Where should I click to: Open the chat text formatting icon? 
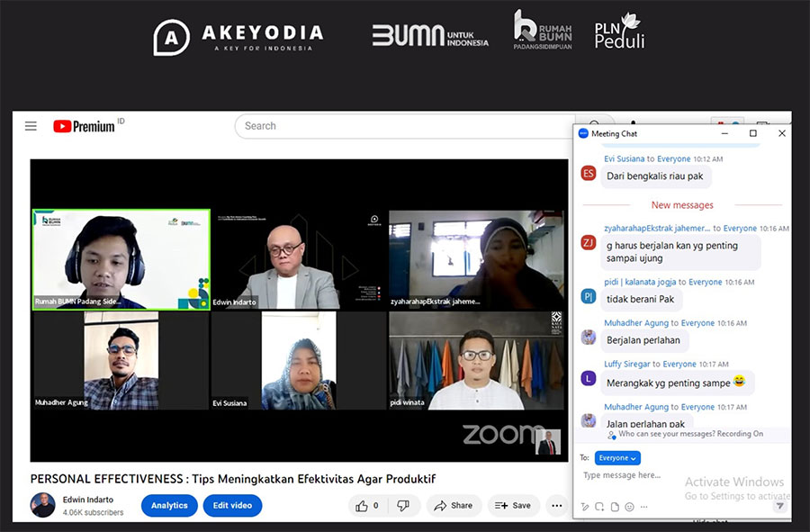586,507
